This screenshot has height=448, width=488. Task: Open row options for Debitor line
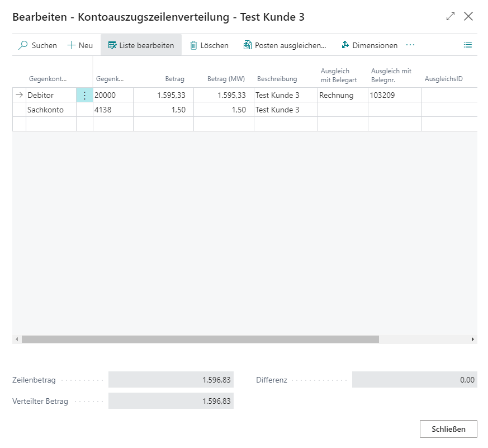click(x=84, y=95)
